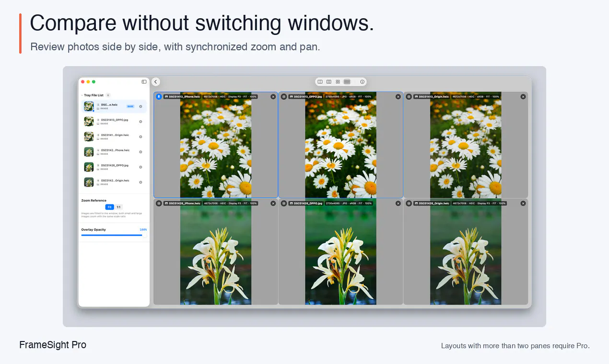Switch to four-pane grid layout
609x364 pixels.
338,82
